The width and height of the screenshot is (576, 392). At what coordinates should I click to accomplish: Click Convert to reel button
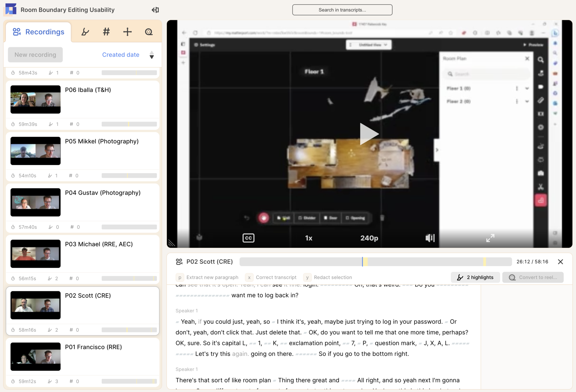(x=533, y=277)
